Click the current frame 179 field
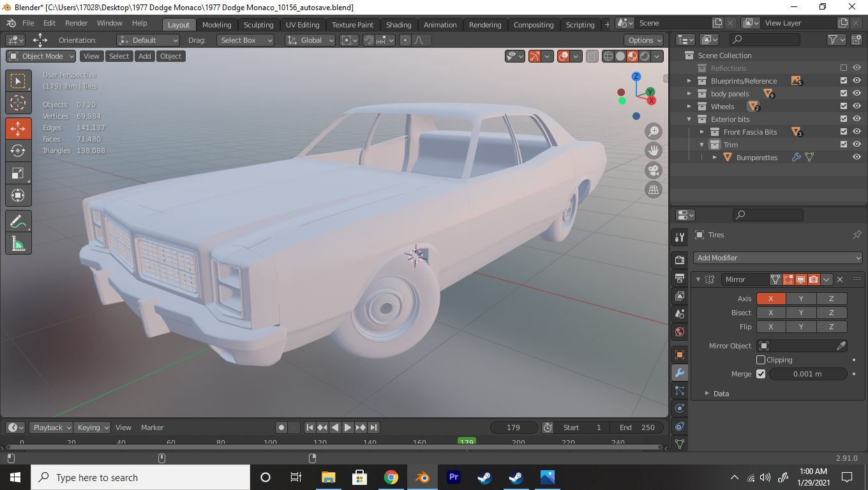Image resolution: width=868 pixels, height=490 pixels. [513, 427]
